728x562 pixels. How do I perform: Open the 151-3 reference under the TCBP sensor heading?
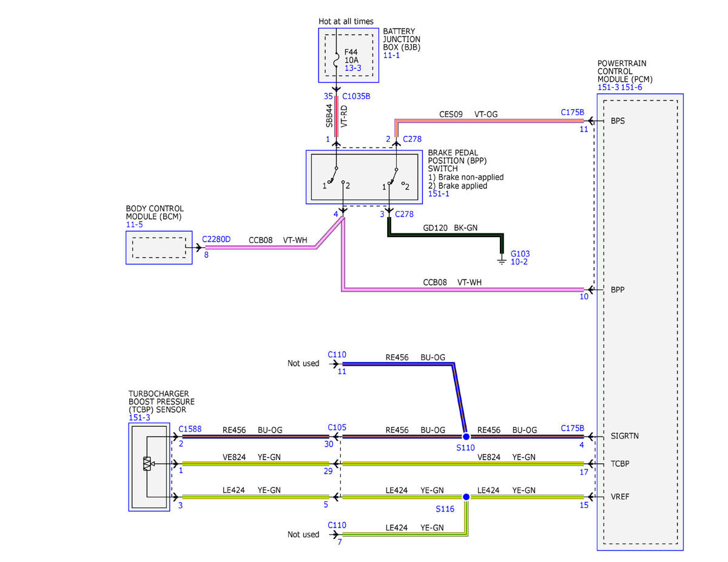click(x=139, y=418)
